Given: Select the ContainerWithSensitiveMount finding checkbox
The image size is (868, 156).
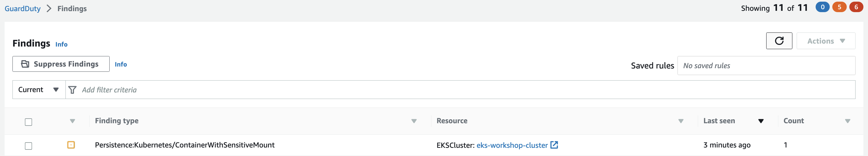Looking at the screenshot, I should [29, 146].
